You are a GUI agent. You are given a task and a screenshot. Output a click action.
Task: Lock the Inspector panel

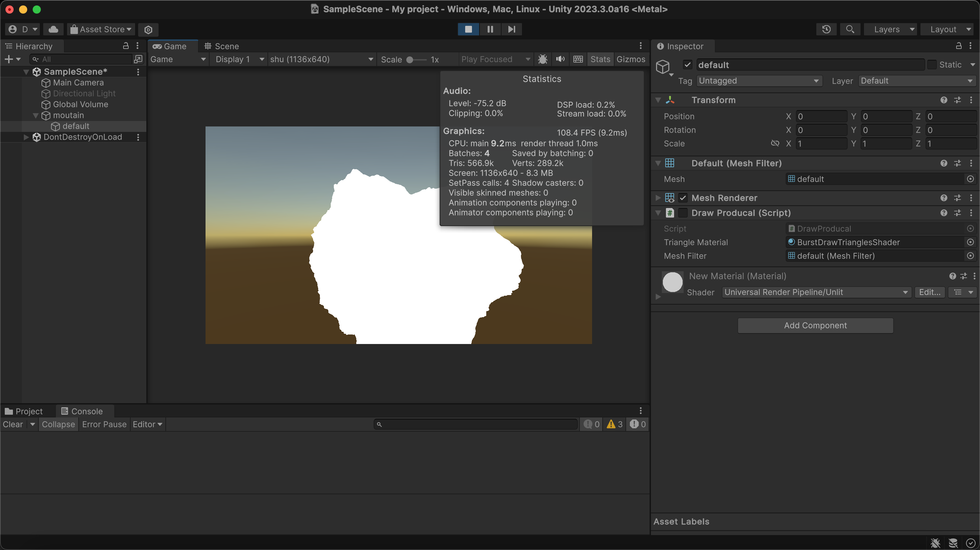[x=958, y=46]
